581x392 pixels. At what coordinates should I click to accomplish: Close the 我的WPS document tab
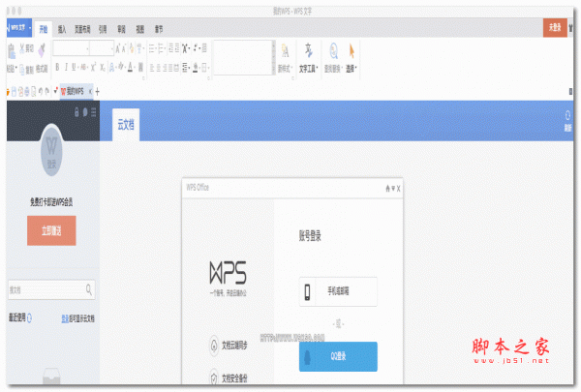90,91
